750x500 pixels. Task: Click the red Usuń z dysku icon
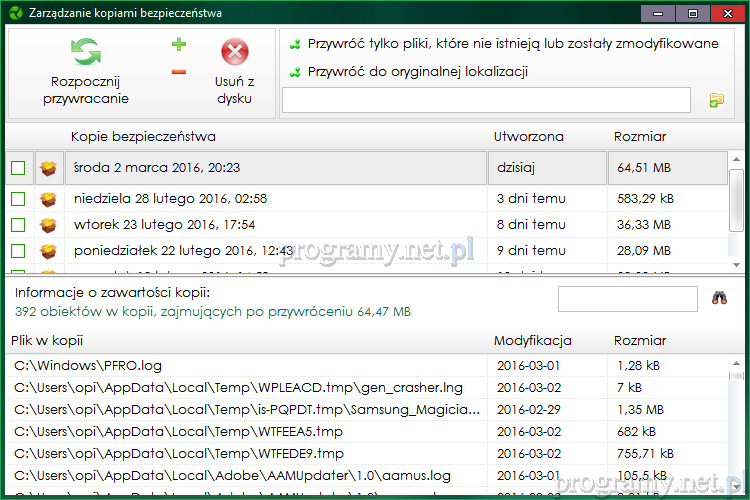point(234,52)
